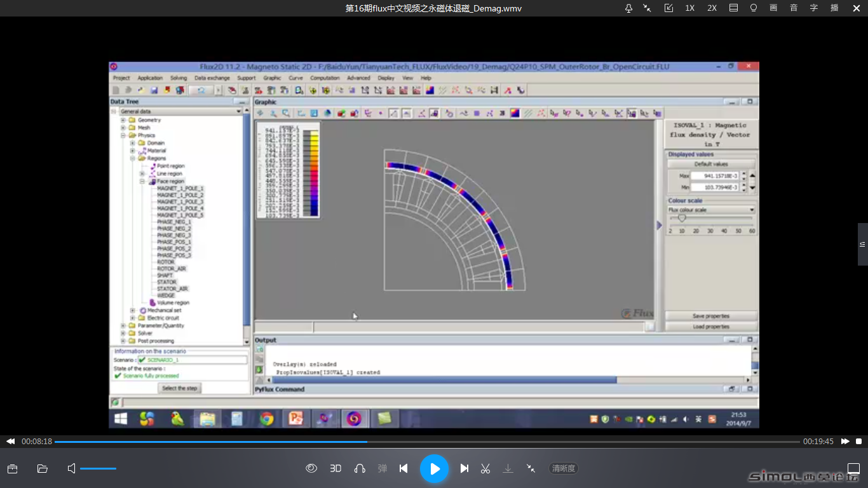The width and height of the screenshot is (868, 488).
Task: Set playback speed to 1X
Action: point(689,8)
